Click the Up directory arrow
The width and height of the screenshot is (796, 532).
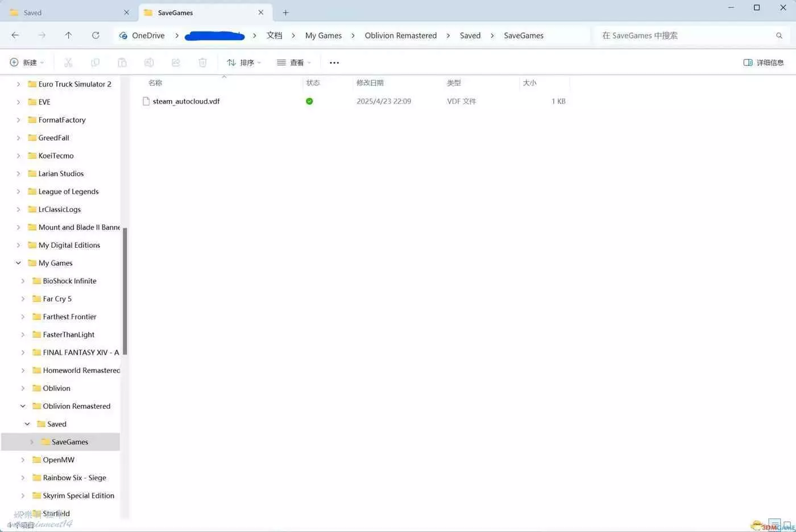click(68, 35)
